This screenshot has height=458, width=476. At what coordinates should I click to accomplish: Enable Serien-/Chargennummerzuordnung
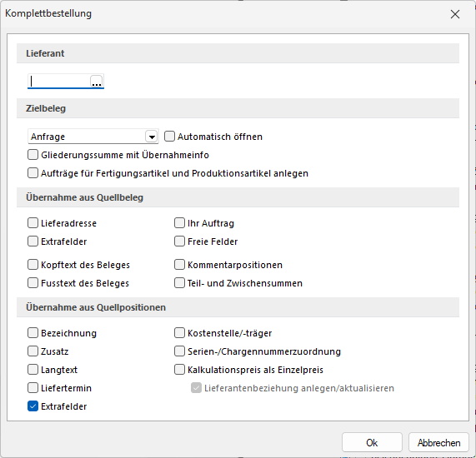pyautogui.click(x=179, y=351)
